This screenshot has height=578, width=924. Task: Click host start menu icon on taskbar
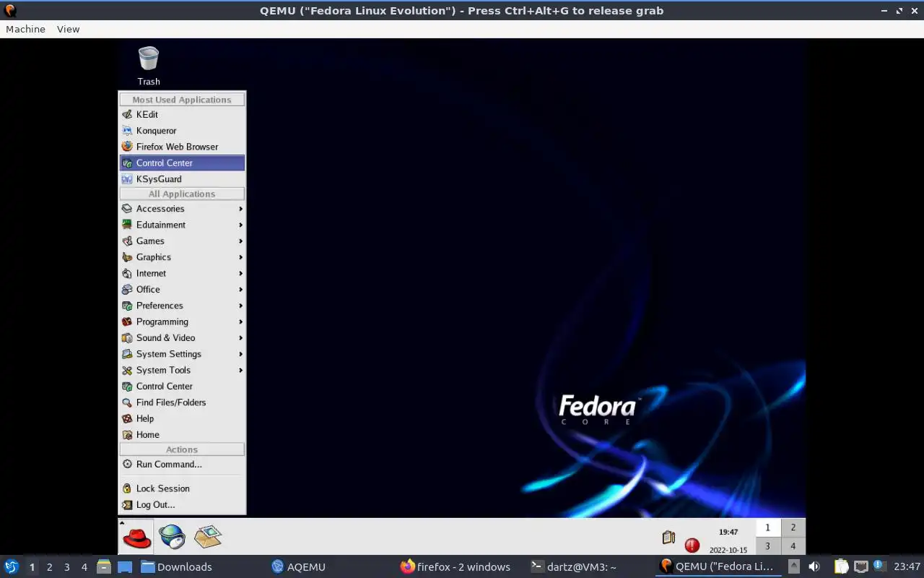pos(12,566)
